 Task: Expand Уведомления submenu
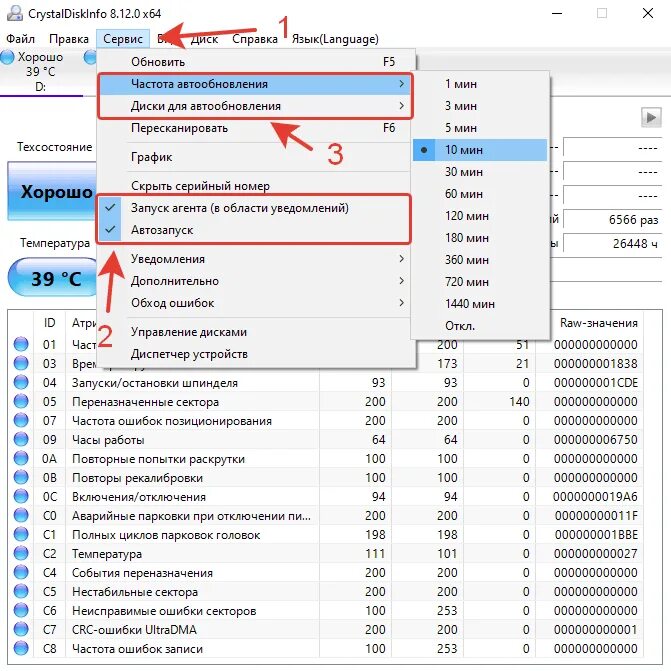pos(255,259)
